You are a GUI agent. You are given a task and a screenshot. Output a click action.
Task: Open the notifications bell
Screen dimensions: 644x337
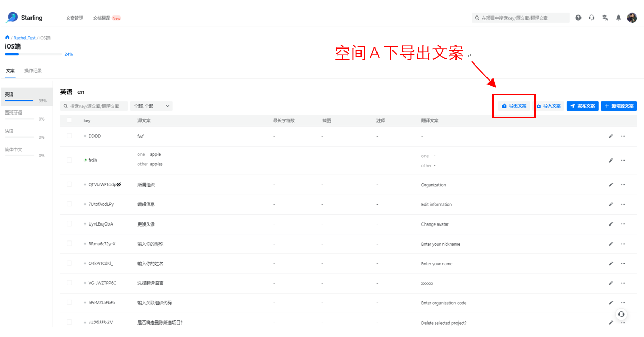(x=618, y=18)
